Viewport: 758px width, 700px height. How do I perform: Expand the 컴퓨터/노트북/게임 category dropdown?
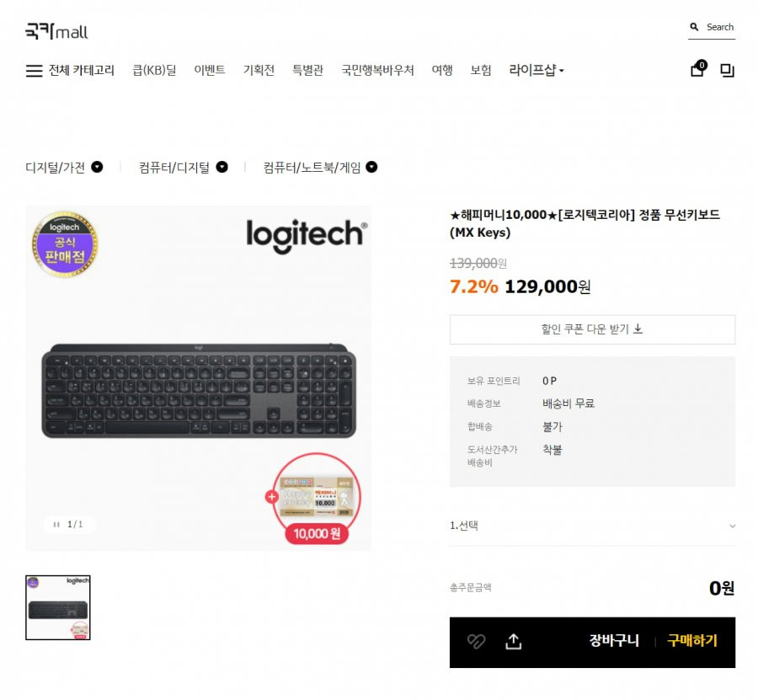(371, 167)
